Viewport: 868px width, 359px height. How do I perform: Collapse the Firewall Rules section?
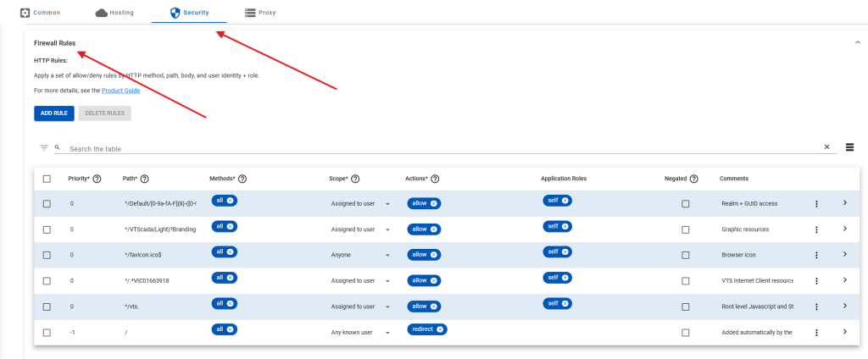[858, 42]
